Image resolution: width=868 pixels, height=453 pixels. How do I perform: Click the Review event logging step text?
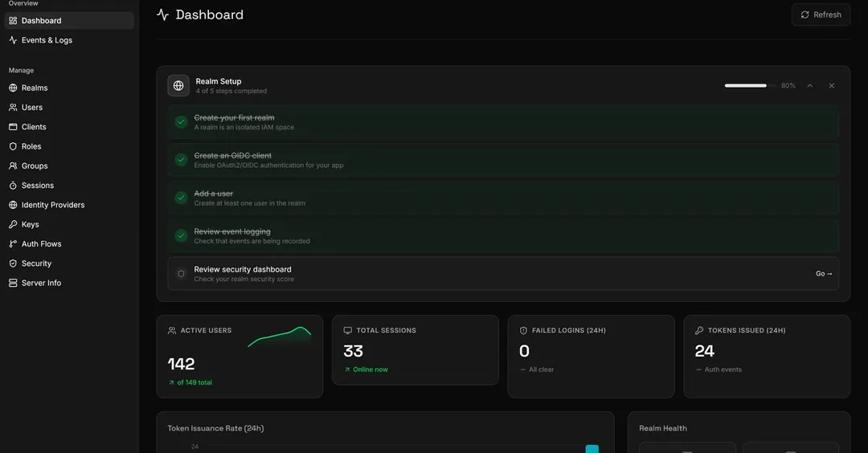coord(232,232)
